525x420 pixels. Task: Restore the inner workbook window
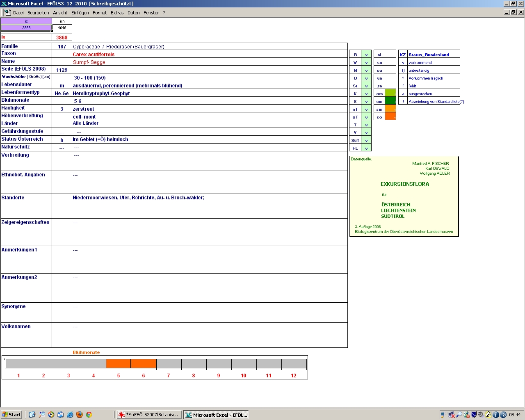pyautogui.click(x=513, y=12)
